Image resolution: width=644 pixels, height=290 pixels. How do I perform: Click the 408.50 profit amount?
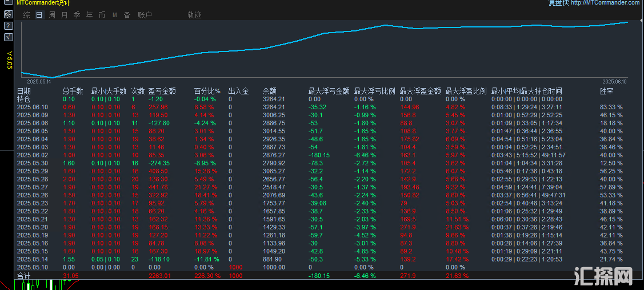(158, 171)
